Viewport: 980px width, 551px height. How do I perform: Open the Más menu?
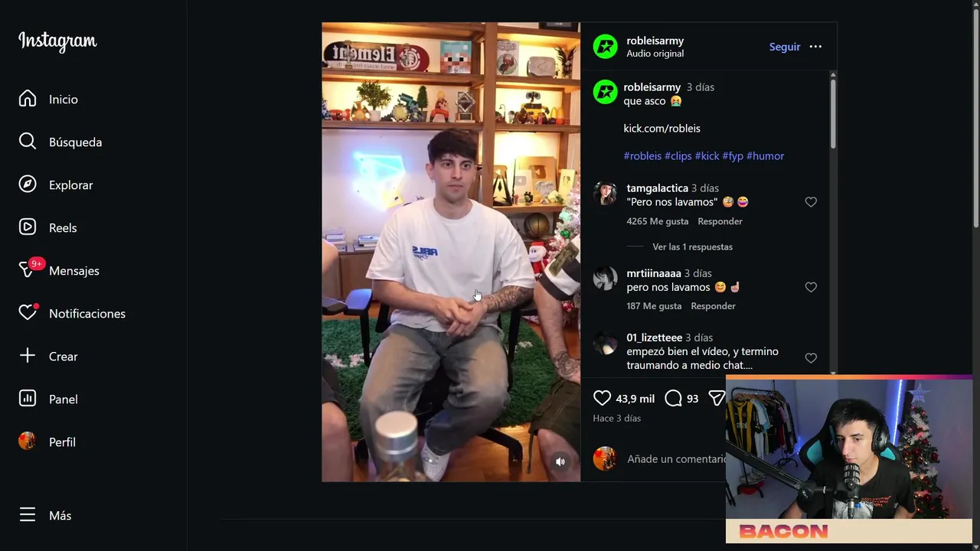[x=45, y=515]
